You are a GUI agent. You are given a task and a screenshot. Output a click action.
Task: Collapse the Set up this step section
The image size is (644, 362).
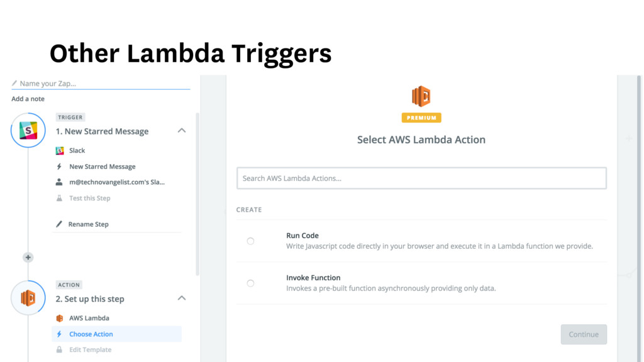pyautogui.click(x=181, y=298)
